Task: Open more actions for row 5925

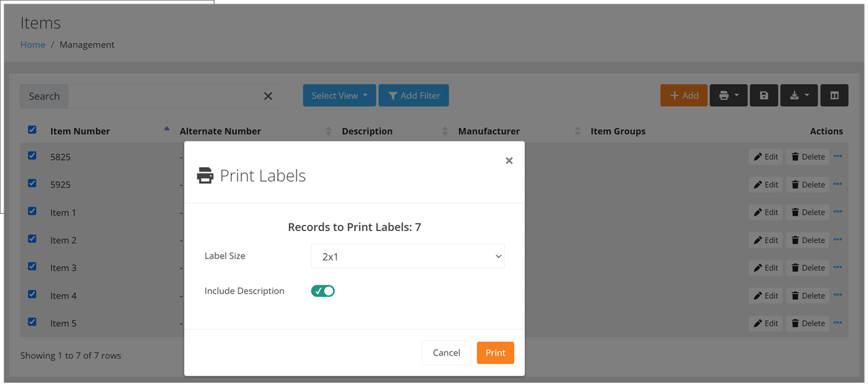Action: (838, 184)
